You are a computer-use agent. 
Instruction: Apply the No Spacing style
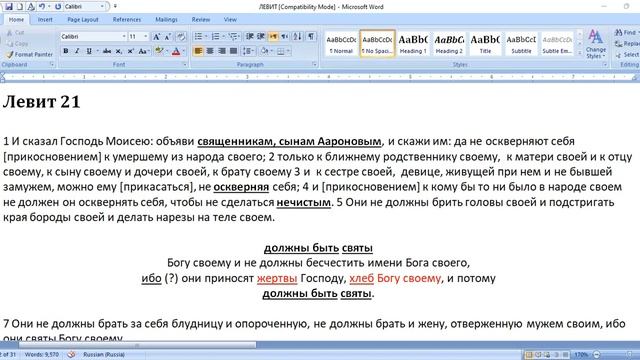pyautogui.click(x=377, y=43)
